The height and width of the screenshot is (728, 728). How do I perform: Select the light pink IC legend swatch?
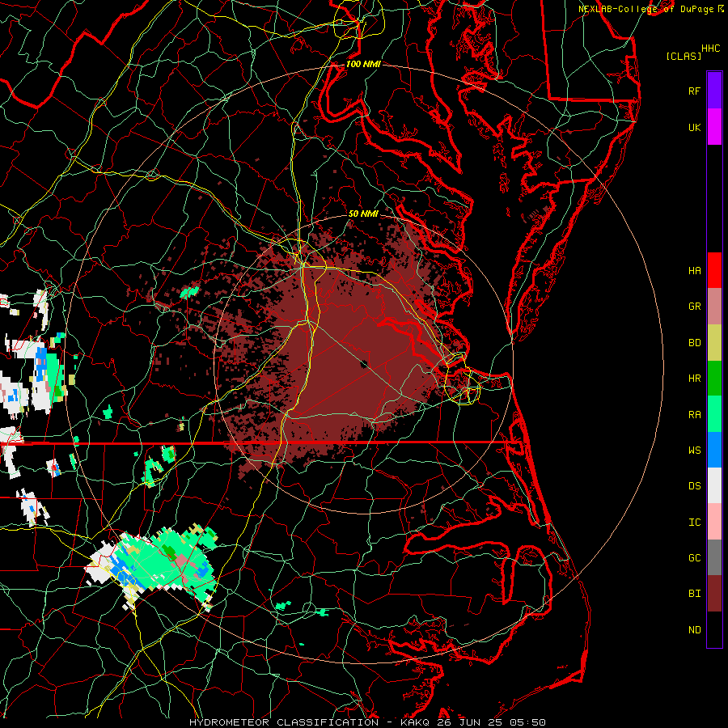click(x=714, y=522)
